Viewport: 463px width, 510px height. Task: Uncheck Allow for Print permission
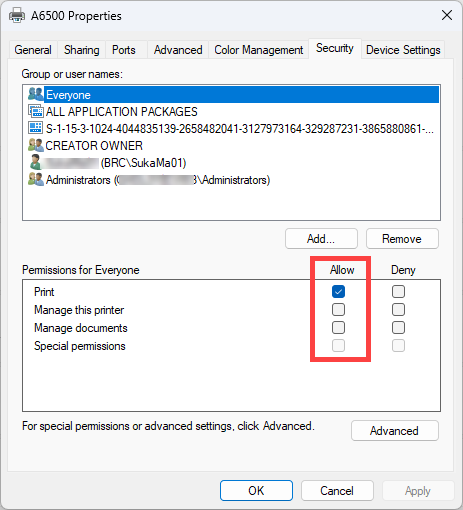[338, 292]
